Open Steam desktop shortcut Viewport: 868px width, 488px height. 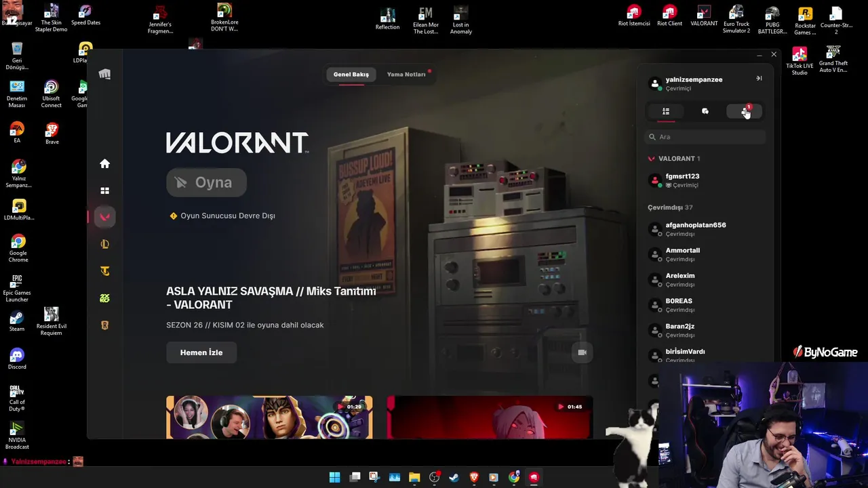(17, 321)
